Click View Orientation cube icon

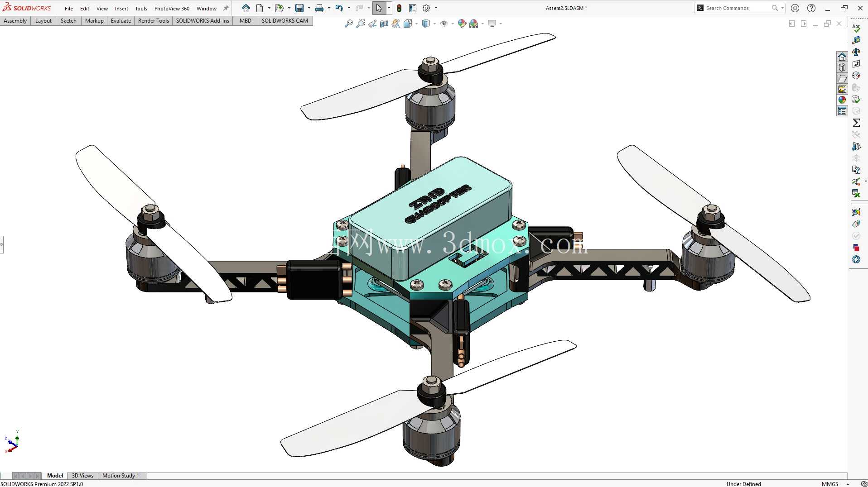(x=407, y=24)
